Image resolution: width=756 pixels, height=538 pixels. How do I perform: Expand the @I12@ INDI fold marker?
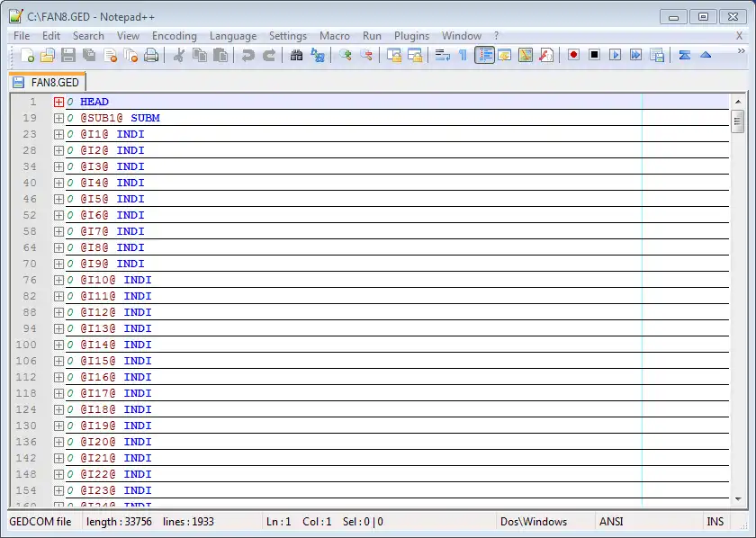[x=58, y=312]
